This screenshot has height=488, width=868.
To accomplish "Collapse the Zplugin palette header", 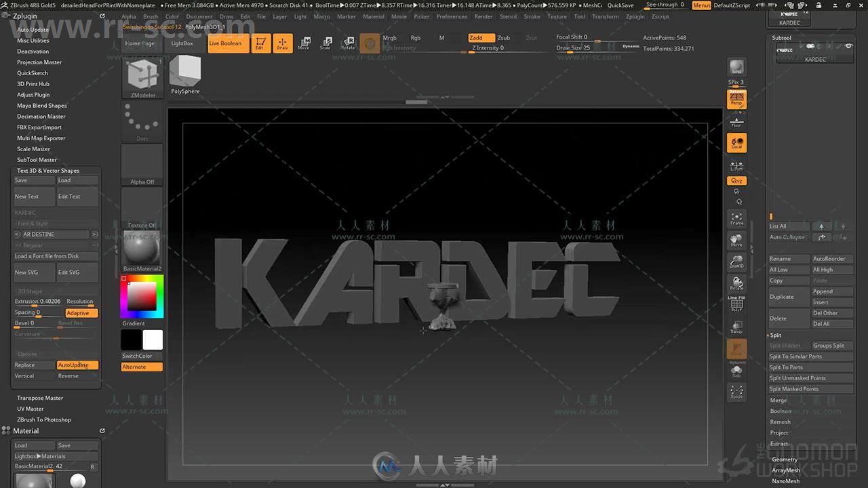I will tap(25, 16).
